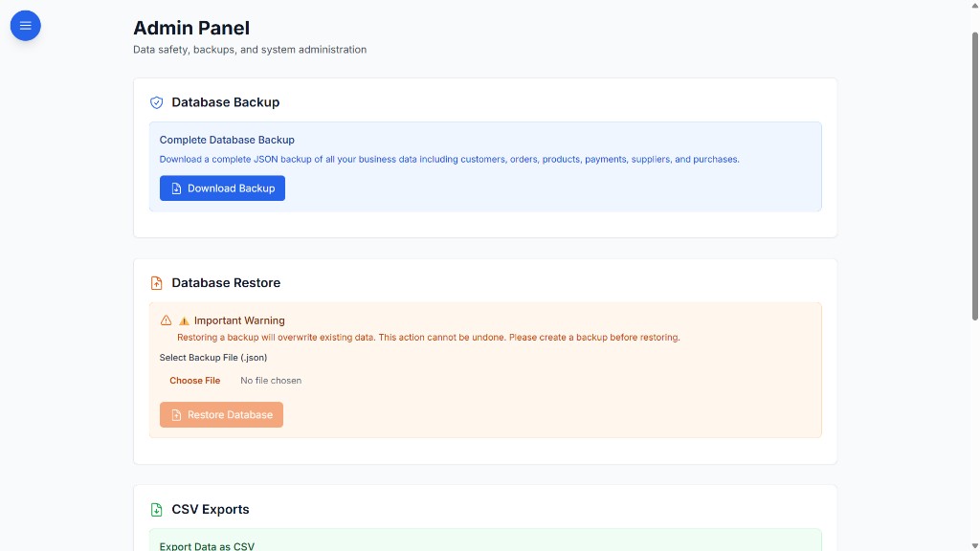Click the scrollbar up arrow
The width and height of the screenshot is (980, 551).
[975, 5]
